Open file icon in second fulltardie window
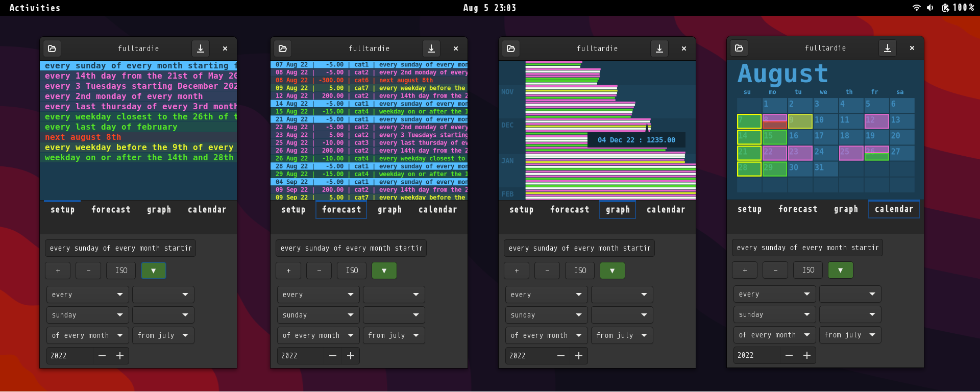This screenshot has width=980, height=392. coord(283,48)
